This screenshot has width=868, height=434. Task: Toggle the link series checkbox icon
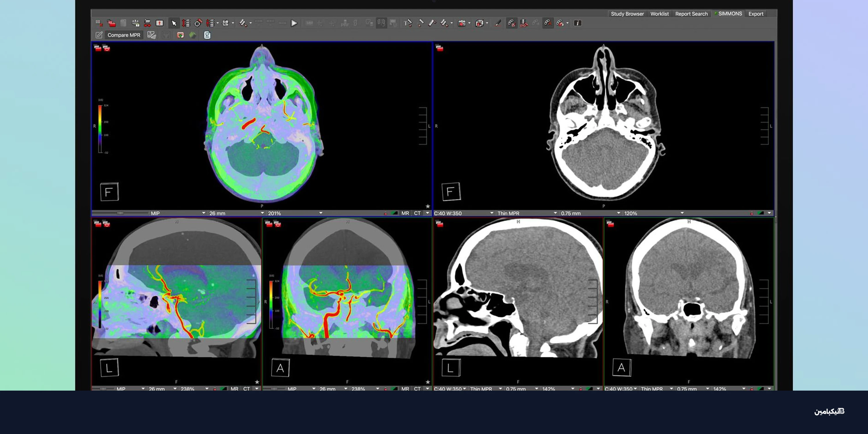pos(511,23)
